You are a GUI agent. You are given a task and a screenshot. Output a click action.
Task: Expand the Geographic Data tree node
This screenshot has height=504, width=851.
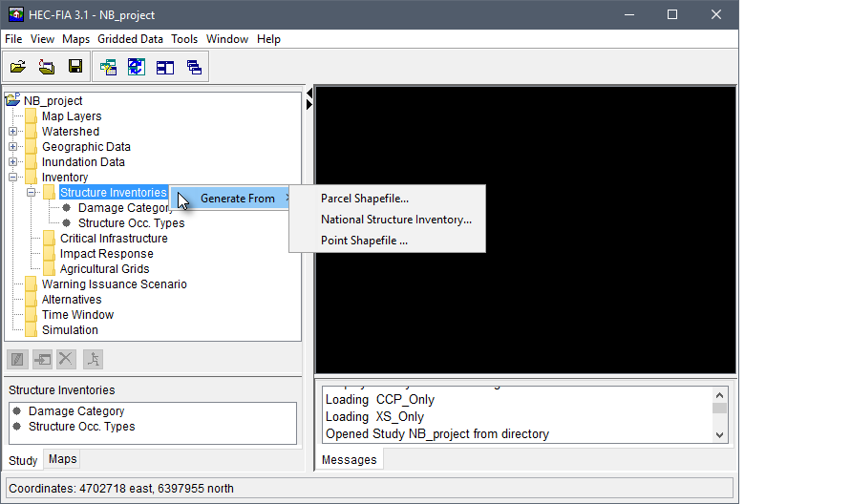tap(13, 147)
